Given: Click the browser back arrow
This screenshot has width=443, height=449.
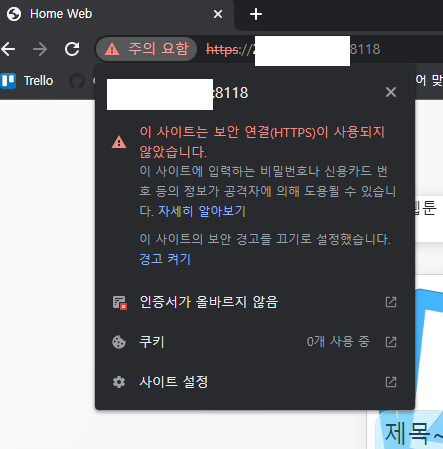Looking at the screenshot, I should [x=8, y=49].
